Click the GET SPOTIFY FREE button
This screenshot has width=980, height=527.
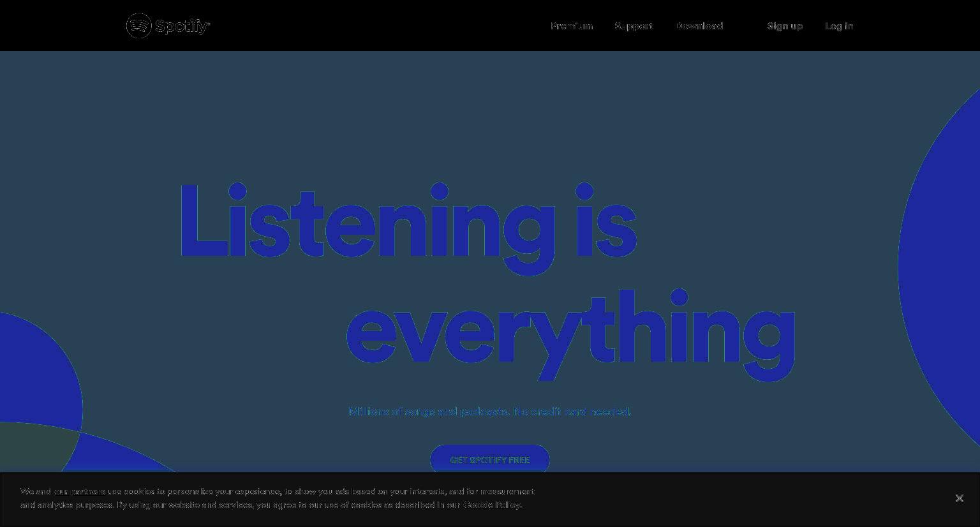(x=490, y=459)
